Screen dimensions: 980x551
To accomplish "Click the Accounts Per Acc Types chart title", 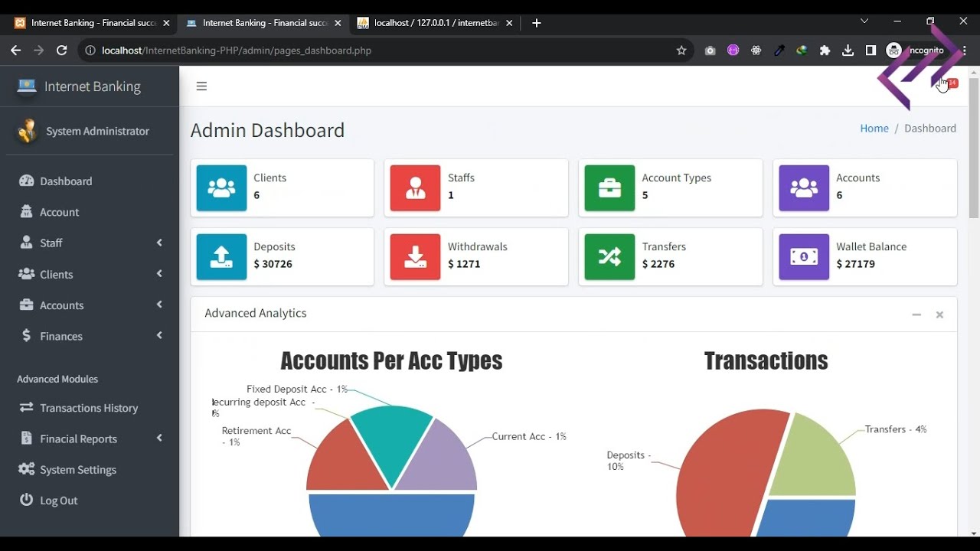I will click(391, 360).
